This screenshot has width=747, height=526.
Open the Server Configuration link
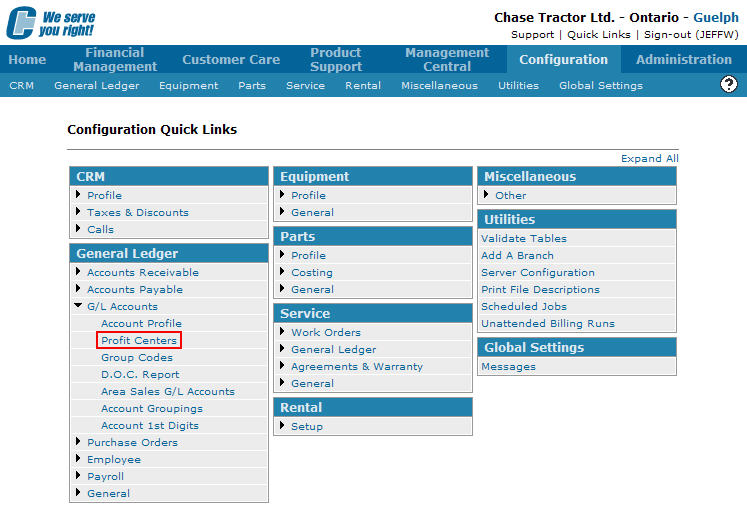537,273
